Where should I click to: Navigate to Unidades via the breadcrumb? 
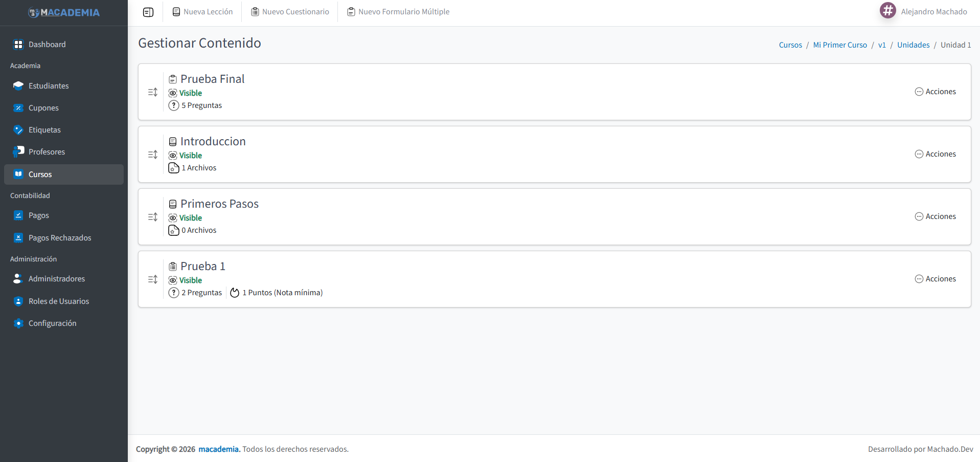click(x=913, y=45)
